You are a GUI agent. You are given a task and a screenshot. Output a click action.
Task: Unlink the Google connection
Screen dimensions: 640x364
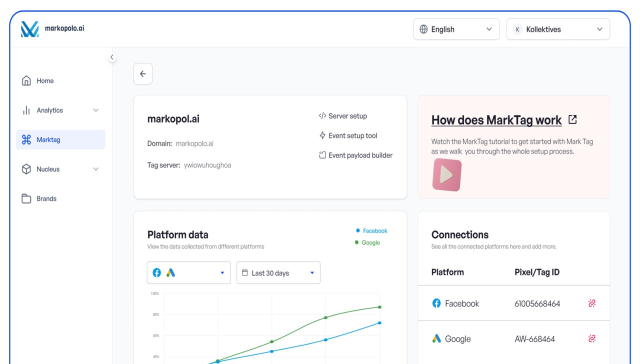click(592, 338)
